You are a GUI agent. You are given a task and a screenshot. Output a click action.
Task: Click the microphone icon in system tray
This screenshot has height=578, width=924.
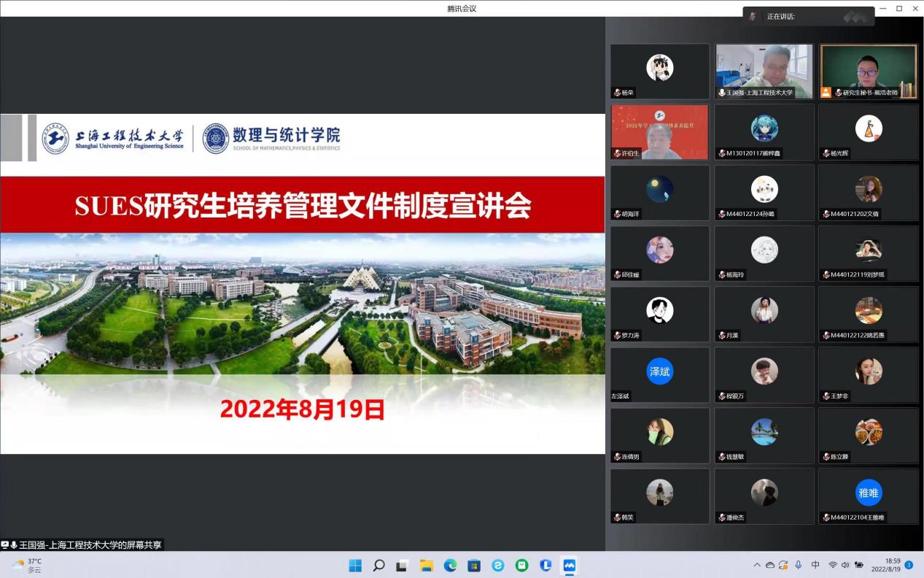click(x=799, y=565)
